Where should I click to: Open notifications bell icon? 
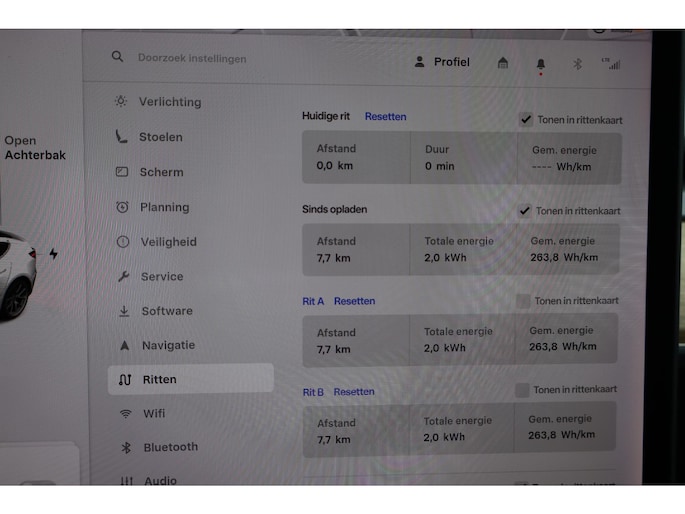pyautogui.click(x=541, y=63)
